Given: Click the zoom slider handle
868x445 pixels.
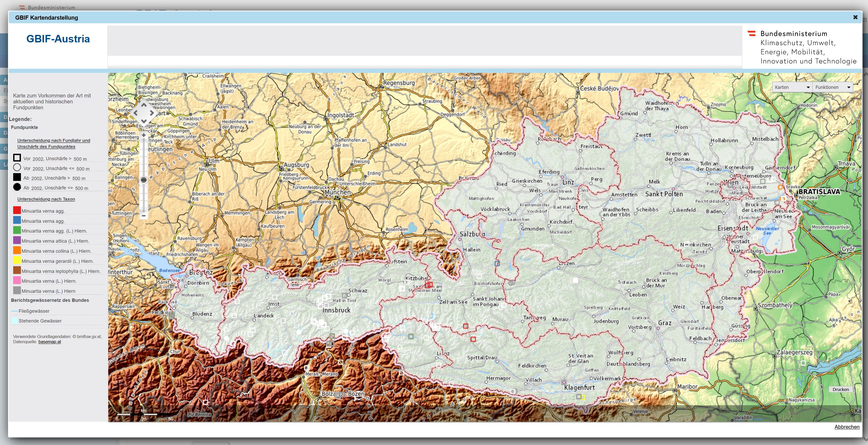Looking at the screenshot, I should [144, 180].
